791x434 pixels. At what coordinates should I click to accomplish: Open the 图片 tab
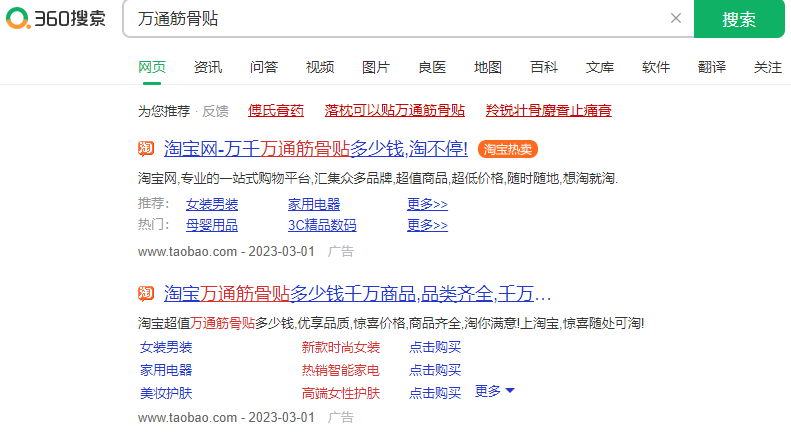376,67
